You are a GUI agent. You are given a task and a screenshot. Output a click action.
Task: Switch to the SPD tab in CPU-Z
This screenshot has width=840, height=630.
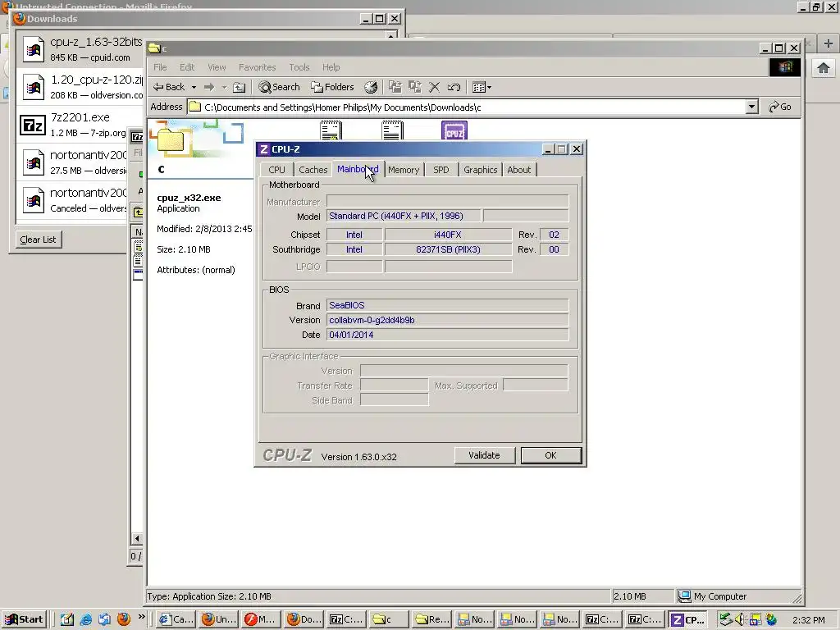pos(441,170)
